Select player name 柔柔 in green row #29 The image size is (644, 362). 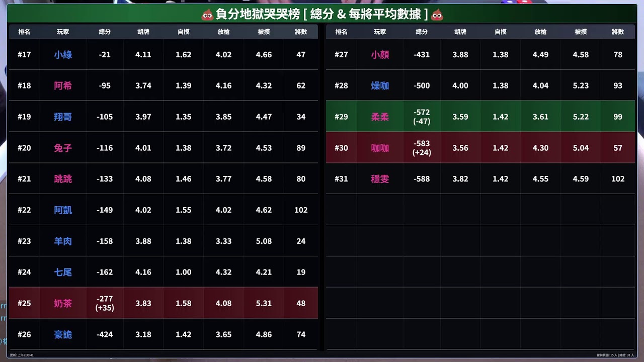point(380,117)
